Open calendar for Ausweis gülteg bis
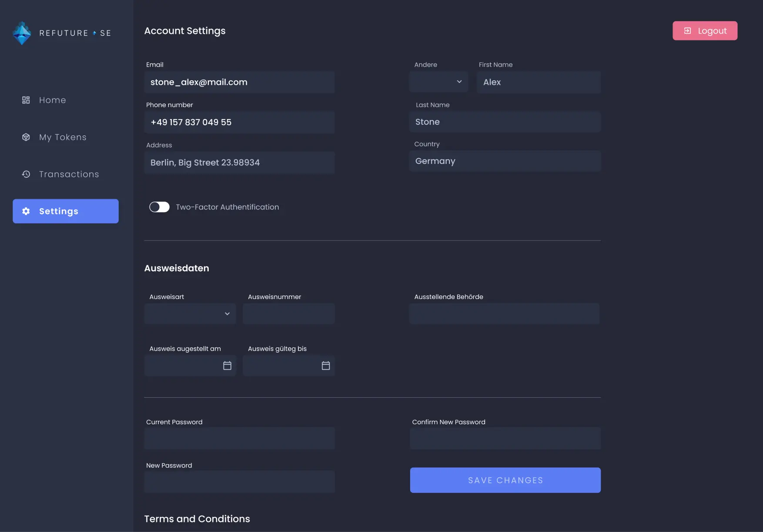Viewport: 763px width, 532px height. click(x=326, y=366)
